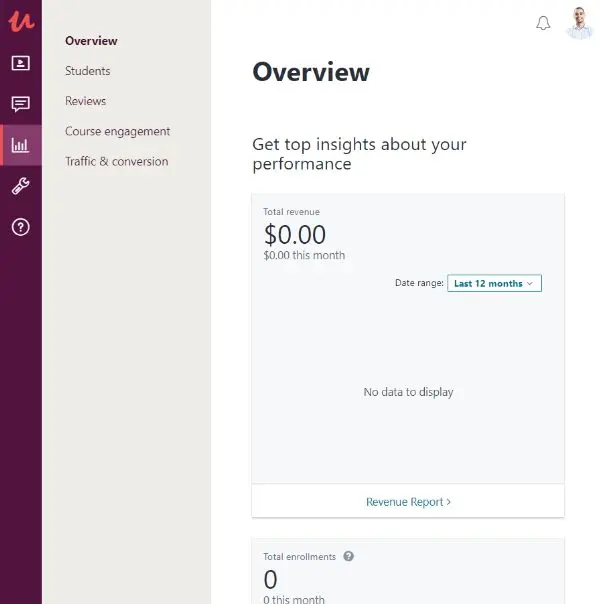The height and width of the screenshot is (604, 600).
Task: Click the $0.00 total revenue figure
Action: (x=295, y=235)
